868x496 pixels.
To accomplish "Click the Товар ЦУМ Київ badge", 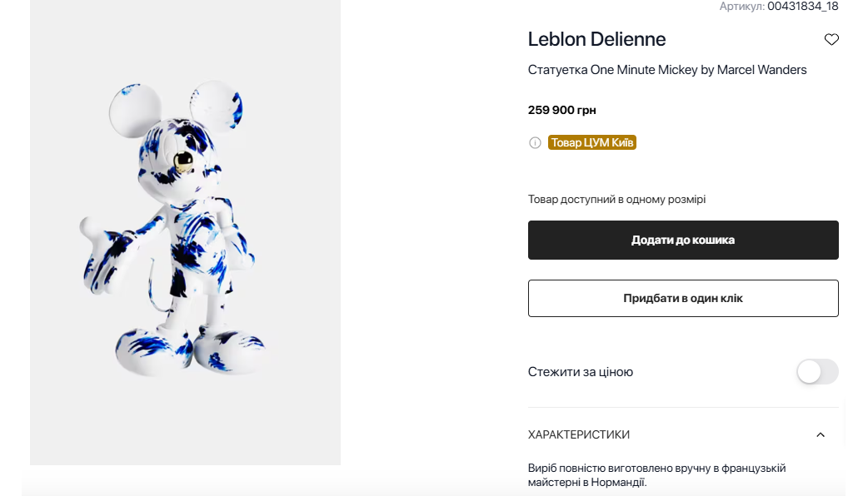I will (592, 143).
